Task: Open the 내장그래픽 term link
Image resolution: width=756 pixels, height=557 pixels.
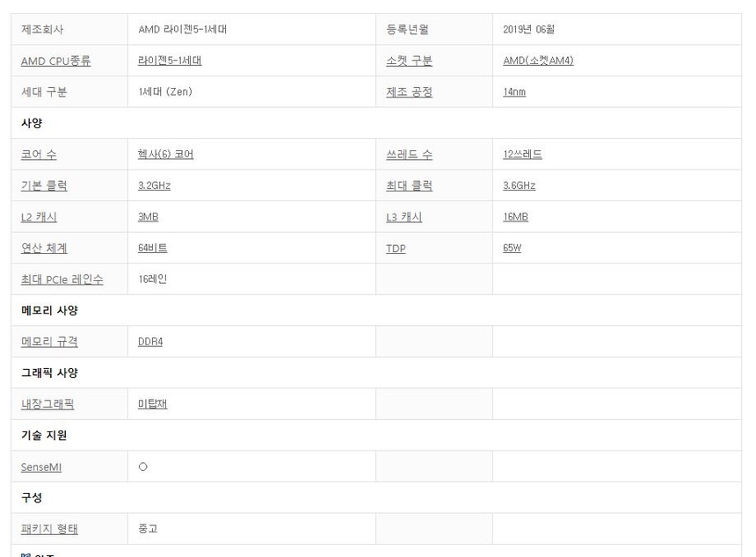Action: 47,404
